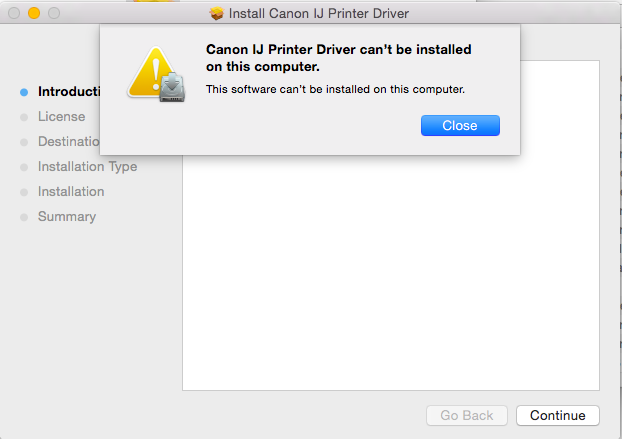
Task: Select the License step in sidebar
Action: coord(61,117)
